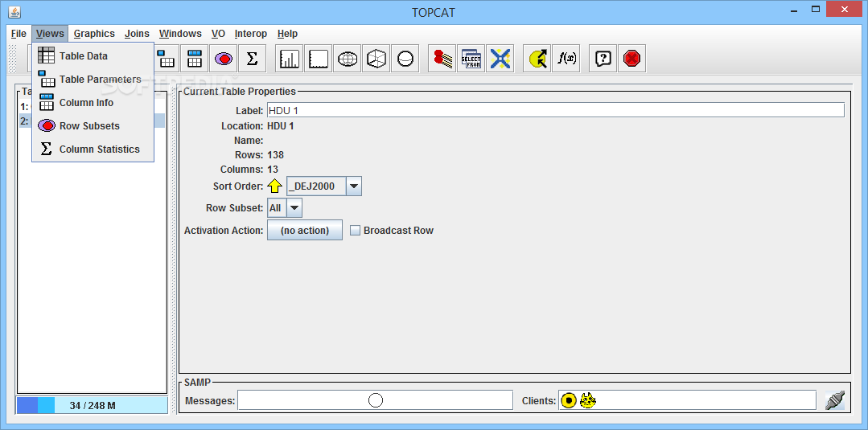Maximize the TOPCAT window
The image size is (868, 430).
pyautogui.click(x=816, y=10)
